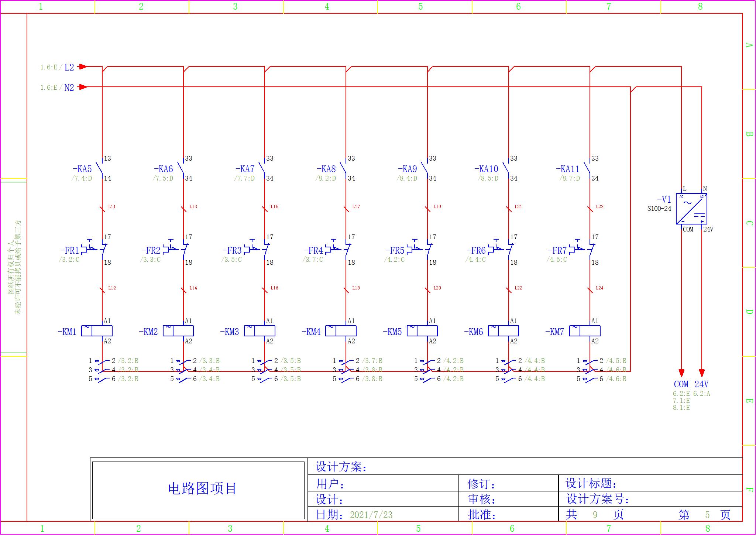This screenshot has width=756, height=535.
Task: Select the 设计方案 field in title block
Action: [341, 467]
